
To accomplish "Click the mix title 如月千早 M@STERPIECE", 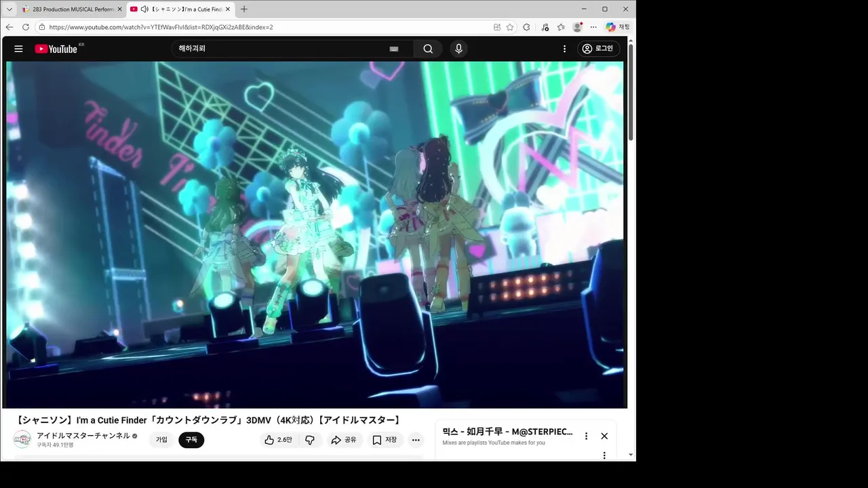I will point(507,432).
